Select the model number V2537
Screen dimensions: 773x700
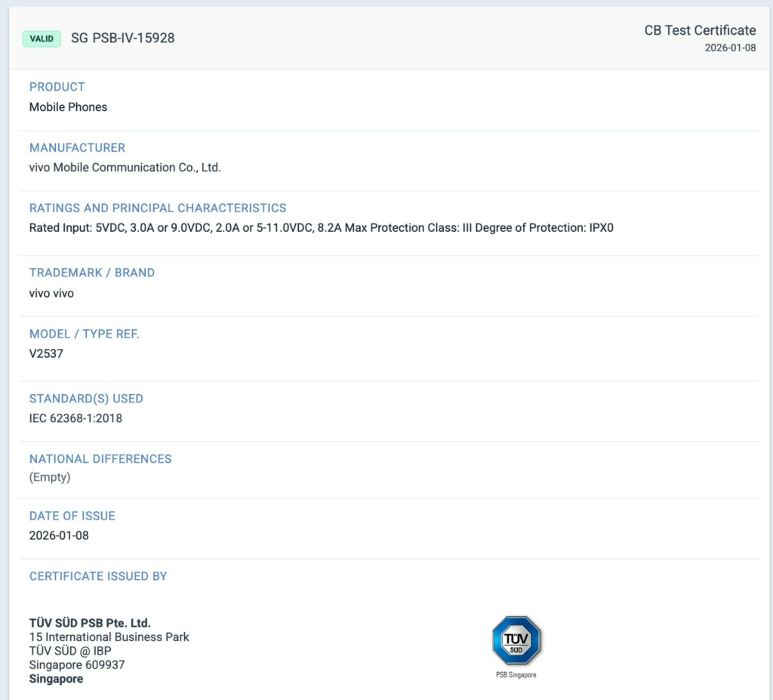tap(46, 353)
